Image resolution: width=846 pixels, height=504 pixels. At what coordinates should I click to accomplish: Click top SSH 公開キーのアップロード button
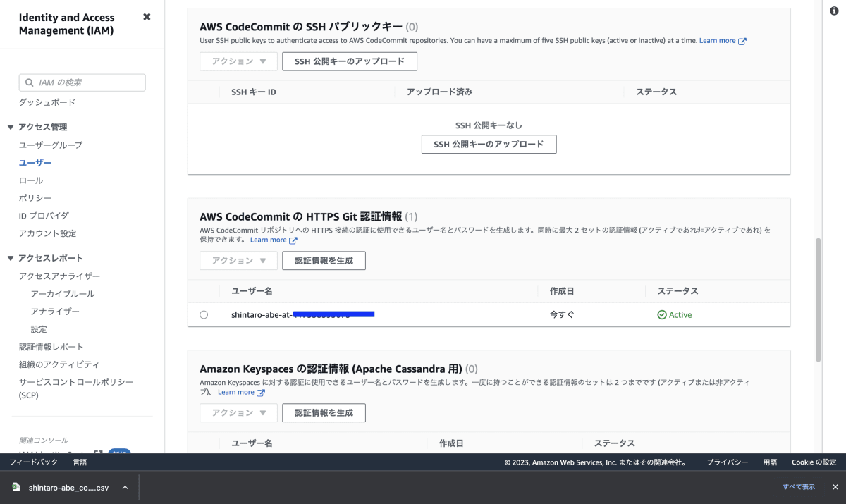(x=350, y=61)
